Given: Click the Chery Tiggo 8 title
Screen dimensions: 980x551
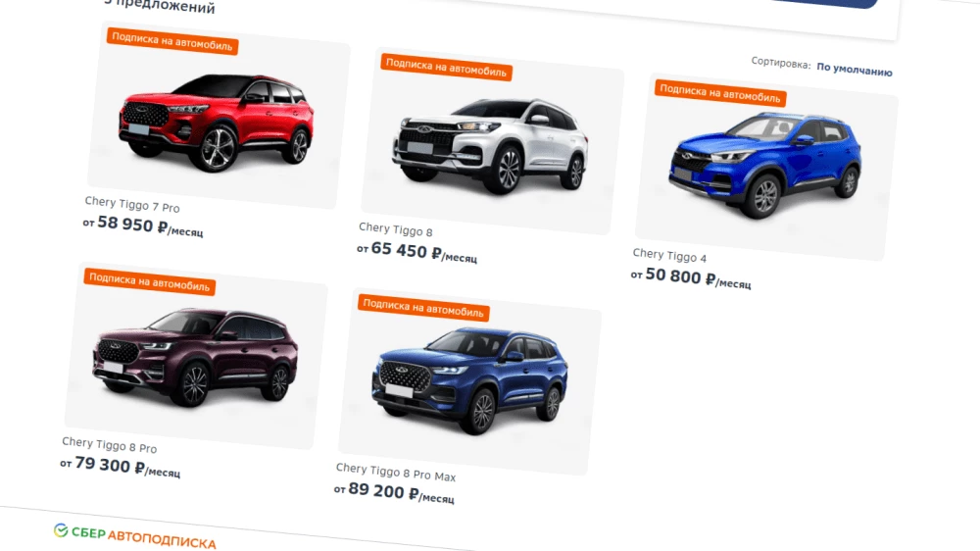Looking at the screenshot, I should 396,229.
